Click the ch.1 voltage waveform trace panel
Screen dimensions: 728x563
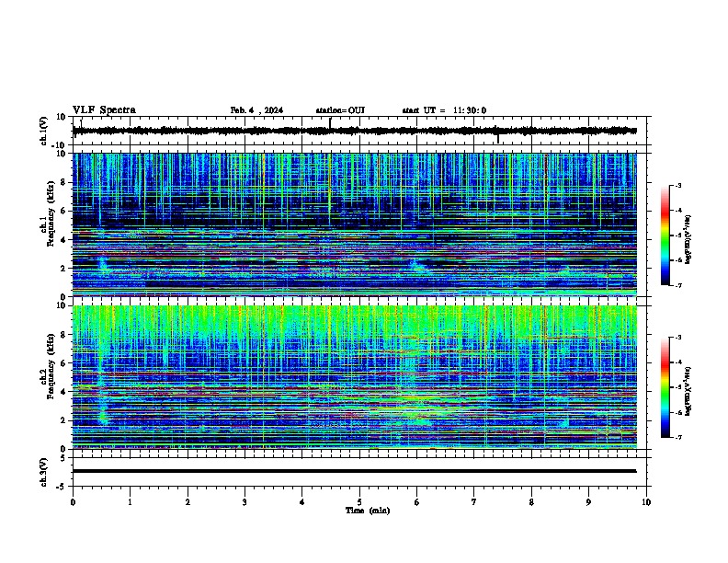pyautogui.click(x=359, y=131)
